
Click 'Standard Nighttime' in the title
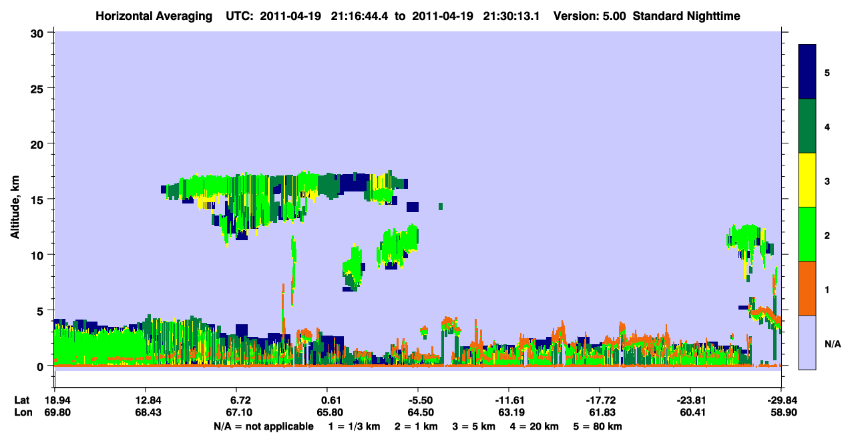point(686,15)
